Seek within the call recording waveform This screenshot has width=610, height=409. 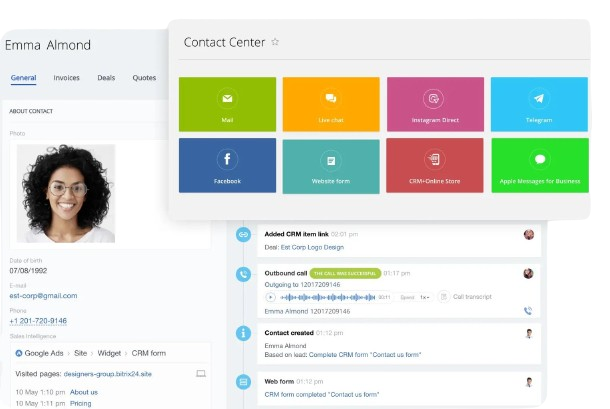pyautogui.click(x=328, y=297)
